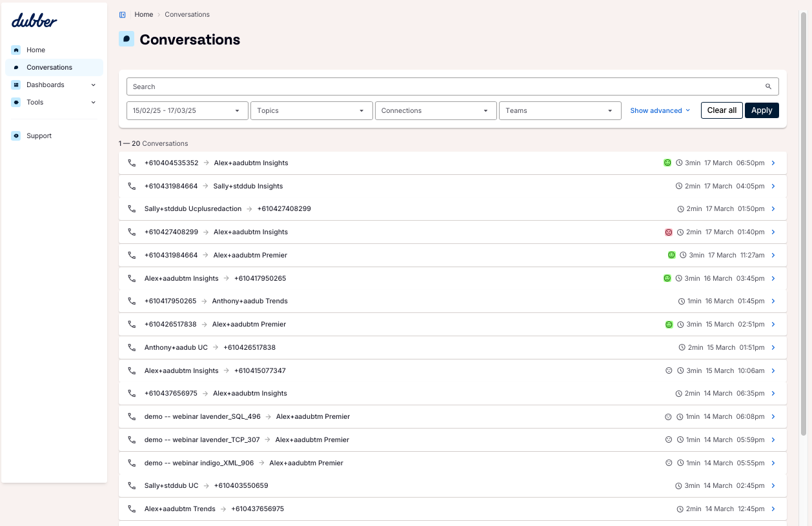812x526 pixels.
Task: Click neutral face on lavender_TCP_307 row
Action: (669, 440)
